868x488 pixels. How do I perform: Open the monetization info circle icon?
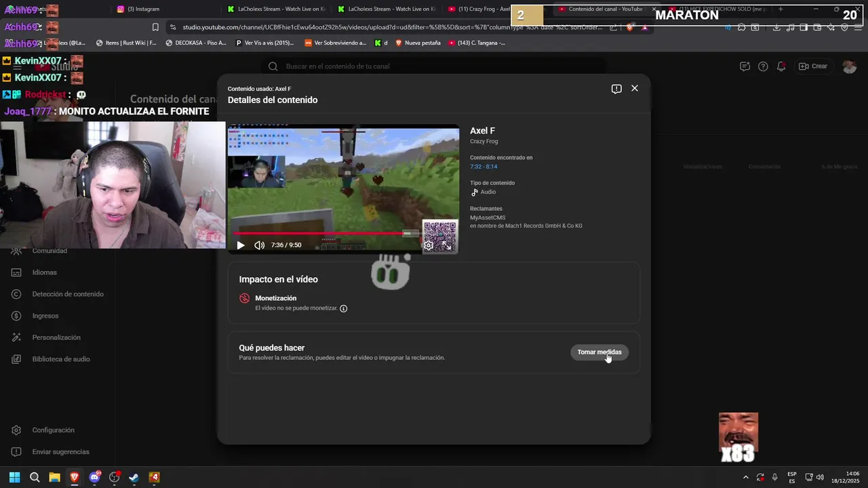343,308
